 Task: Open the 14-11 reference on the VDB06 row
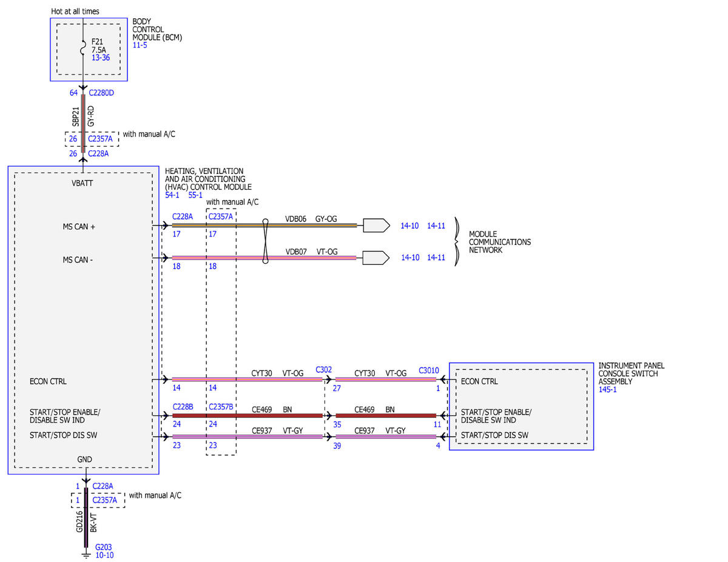point(436,226)
